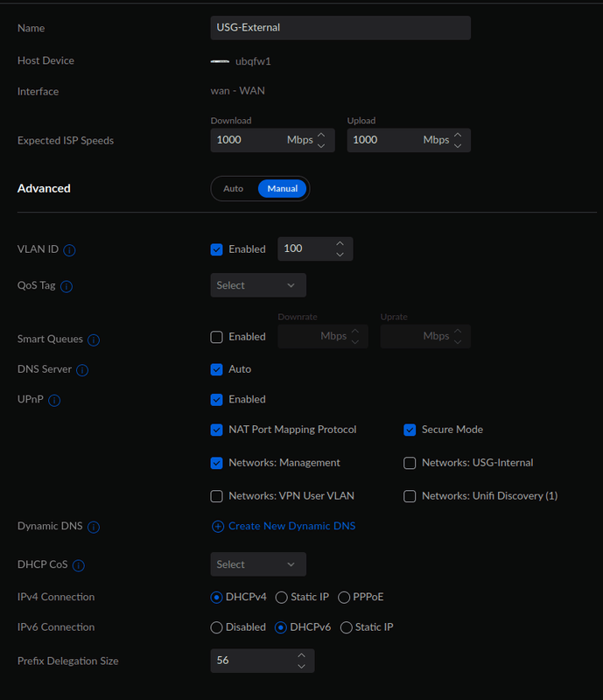Screen dimensions: 603x700
Task: Click the QoS Tag info icon
Action: tap(67, 286)
